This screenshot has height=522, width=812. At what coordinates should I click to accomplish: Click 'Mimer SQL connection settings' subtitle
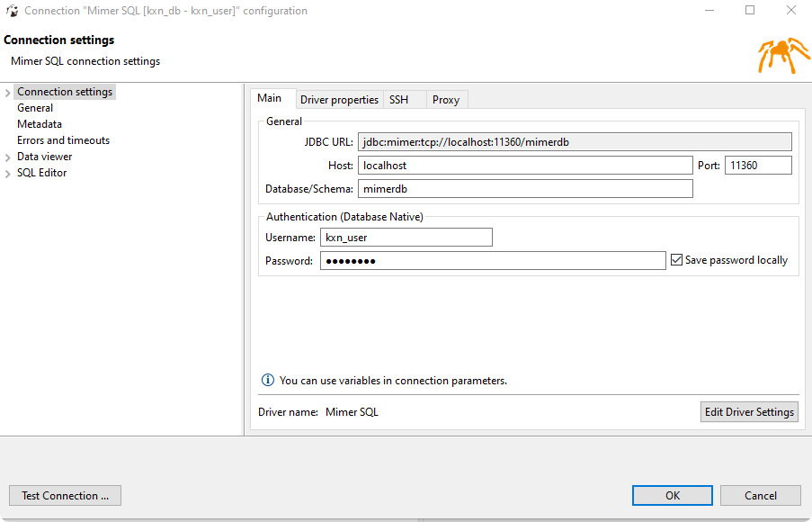click(x=85, y=61)
